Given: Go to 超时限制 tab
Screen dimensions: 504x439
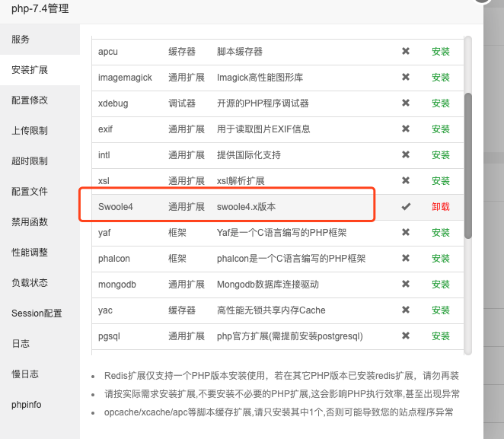Looking at the screenshot, I should [40, 161].
